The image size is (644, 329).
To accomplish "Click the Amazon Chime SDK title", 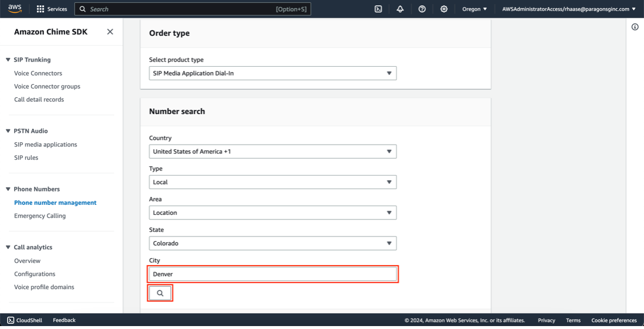I will [x=51, y=32].
